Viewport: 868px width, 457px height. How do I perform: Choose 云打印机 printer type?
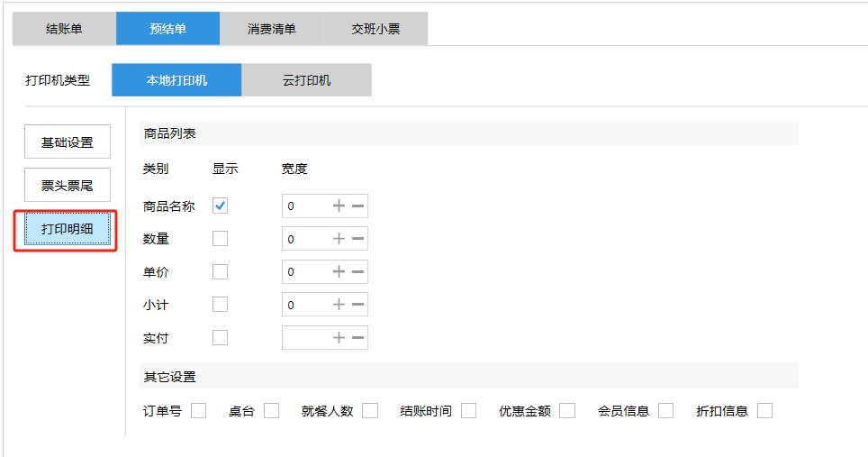[x=306, y=80]
